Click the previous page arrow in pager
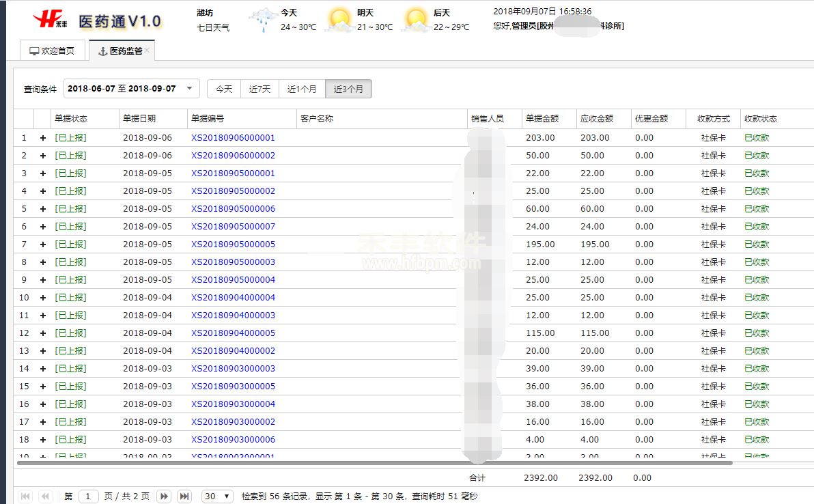This screenshot has height=504, width=814. [x=46, y=496]
